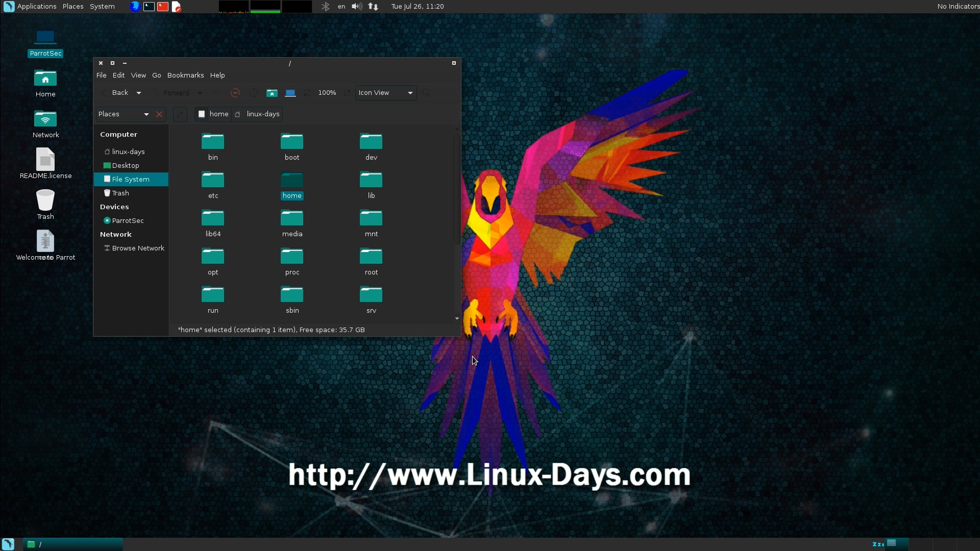Click the red Stop loading icon
The height and width of the screenshot is (551, 980).
[x=235, y=93]
